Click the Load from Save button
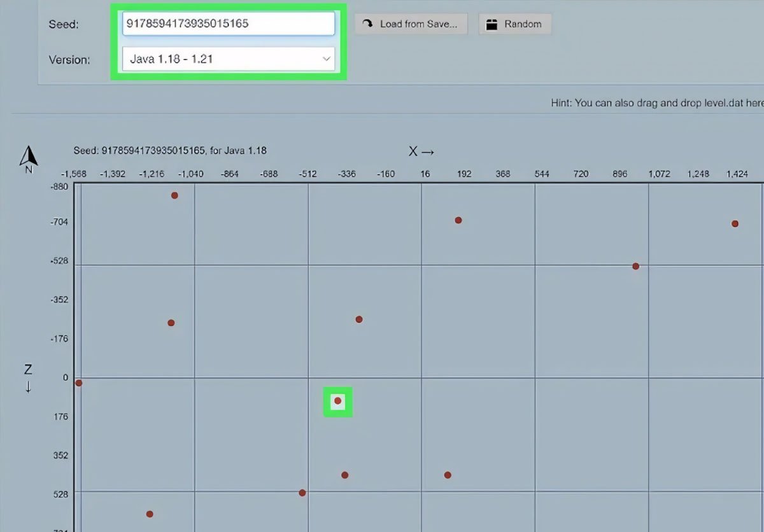Screen dimensions: 764x532 coord(411,24)
